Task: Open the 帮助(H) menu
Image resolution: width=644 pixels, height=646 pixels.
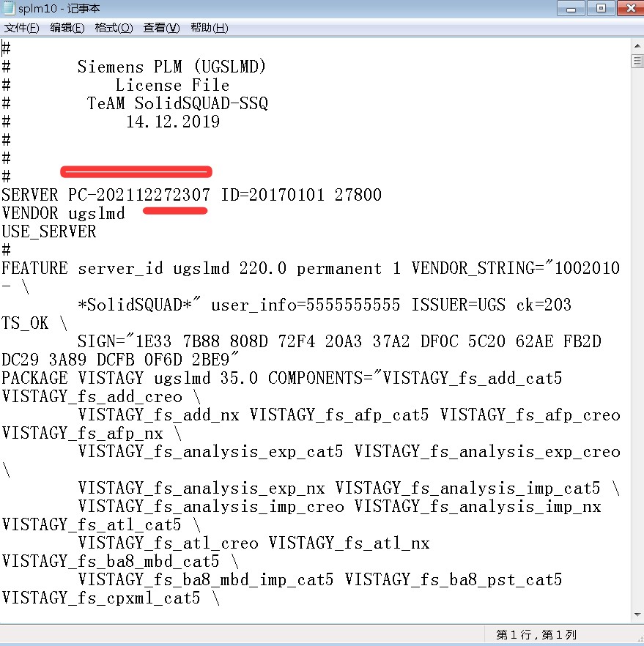Action: 209,28
